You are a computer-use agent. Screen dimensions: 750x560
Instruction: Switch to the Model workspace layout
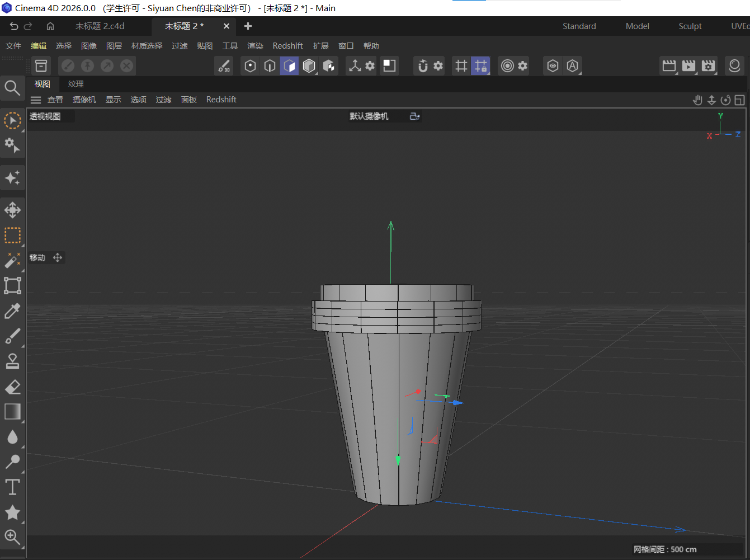pyautogui.click(x=637, y=26)
